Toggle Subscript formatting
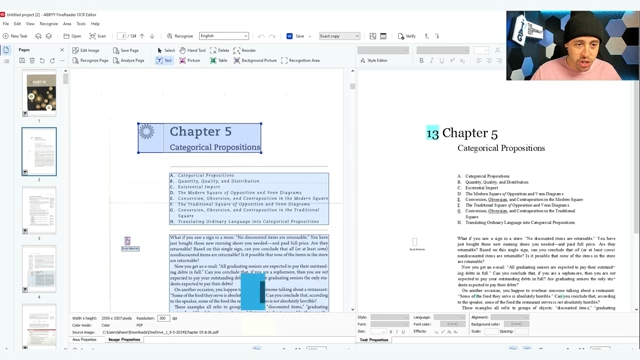Viewport: 640px width, 360px height. click(x=462, y=60)
